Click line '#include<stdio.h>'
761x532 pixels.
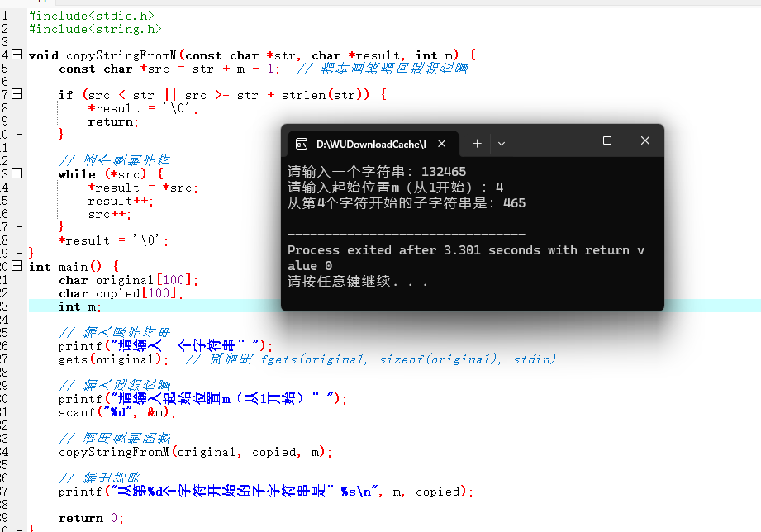pos(91,16)
